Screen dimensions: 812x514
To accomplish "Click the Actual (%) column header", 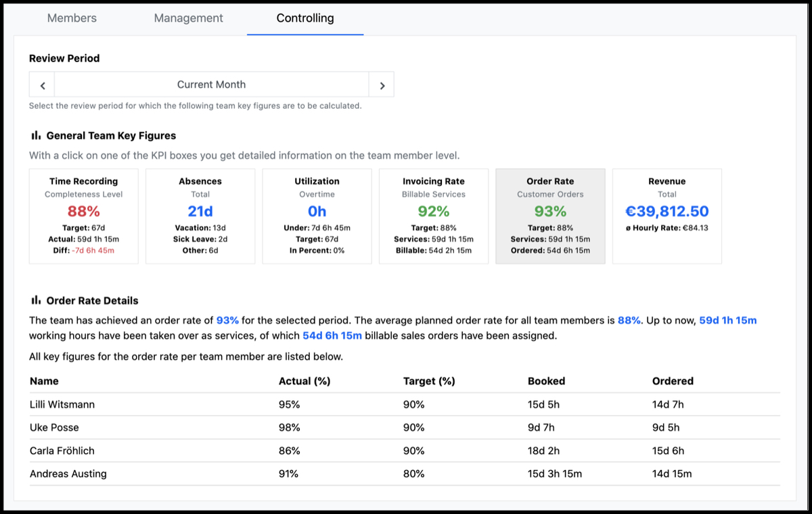I will [x=304, y=381].
